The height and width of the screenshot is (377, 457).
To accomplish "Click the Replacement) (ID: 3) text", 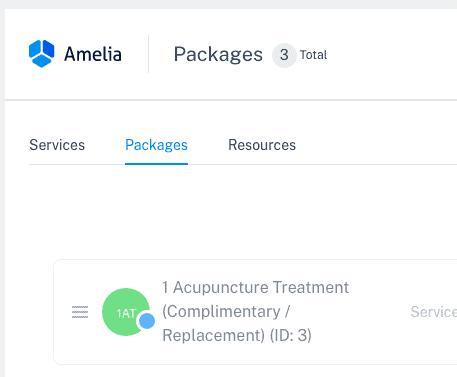I will point(237,335).
